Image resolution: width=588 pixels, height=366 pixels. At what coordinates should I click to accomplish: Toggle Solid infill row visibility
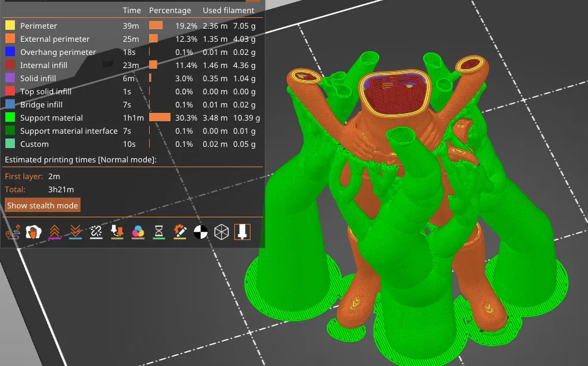(x=132, y=78)
